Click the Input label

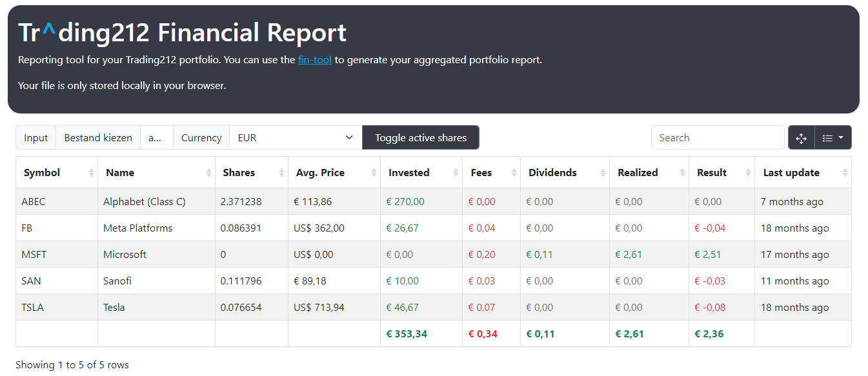click(36, 137)
